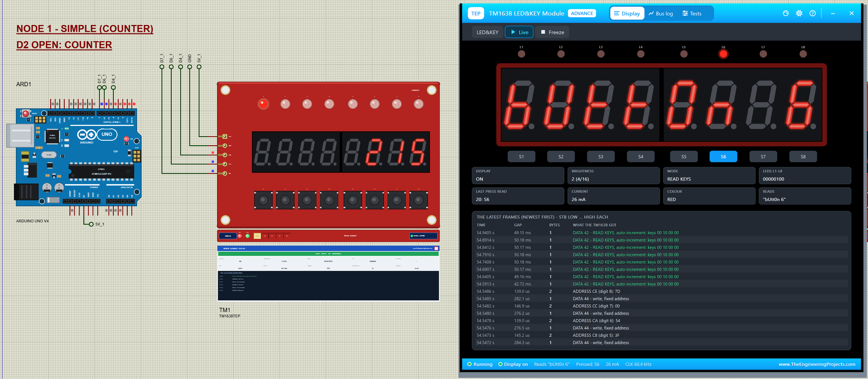Screen dimensions: 868x379
Task: Click the S2 key button
Action: point(561,156)
